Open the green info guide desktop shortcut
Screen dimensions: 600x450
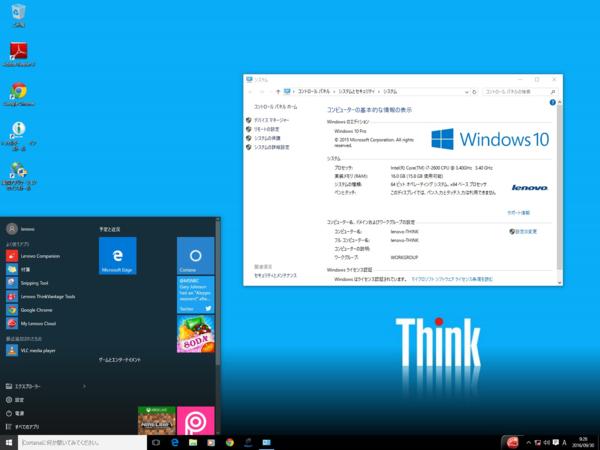click(x=19, y=136)
